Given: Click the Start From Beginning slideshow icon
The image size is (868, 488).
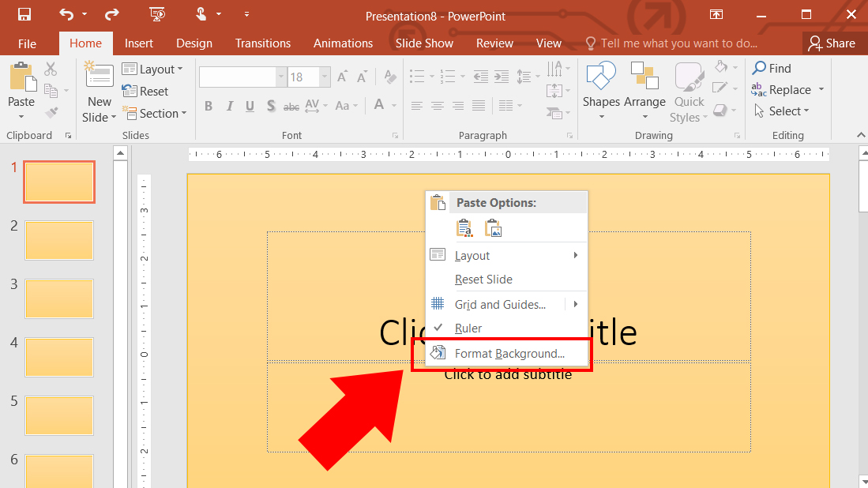Looking at the screenshot, I should tap(157, 15).
